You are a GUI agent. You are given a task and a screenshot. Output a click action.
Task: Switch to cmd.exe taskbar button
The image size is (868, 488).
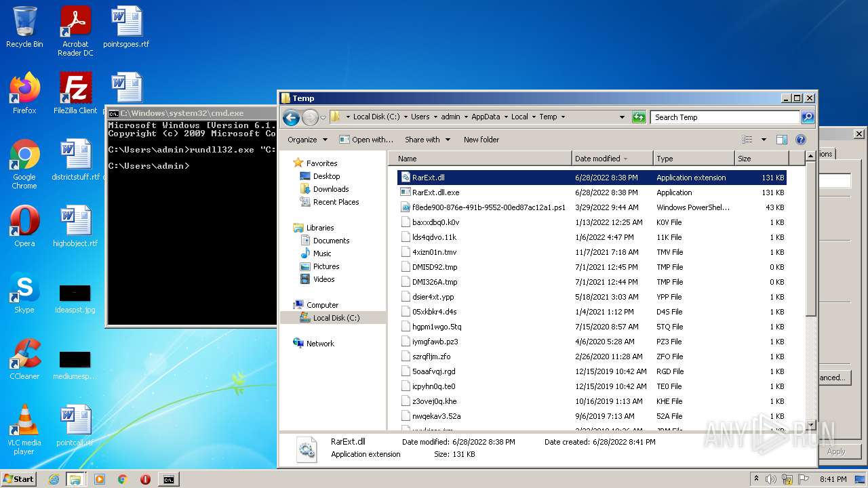(x=168, y=479)
